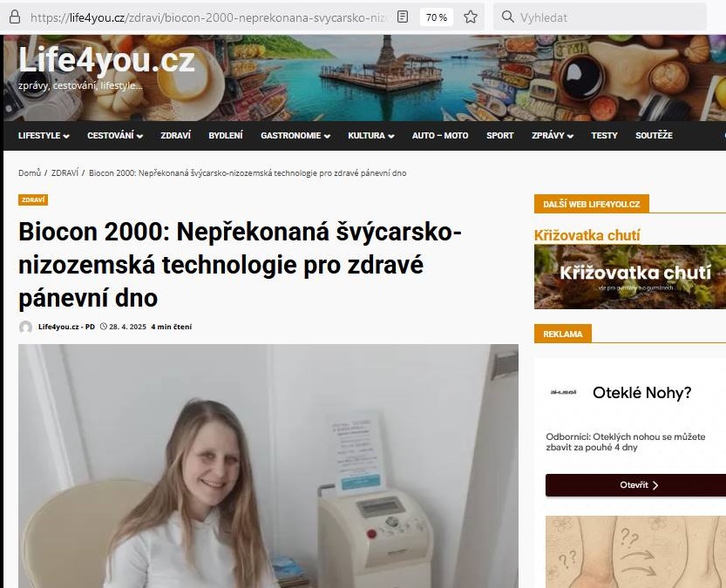Click the Křižovatka chutí banner image

pyautogui.click(x=629, y=277)
